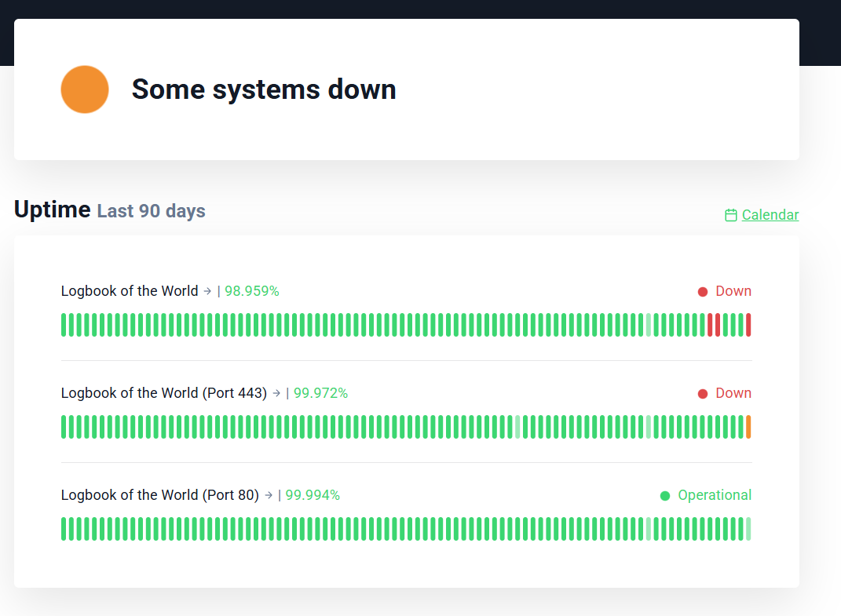Viewport: 841px width, 616px height.
Task: Click the red dot beside first Down status
Action: click(x=703, y=292)
